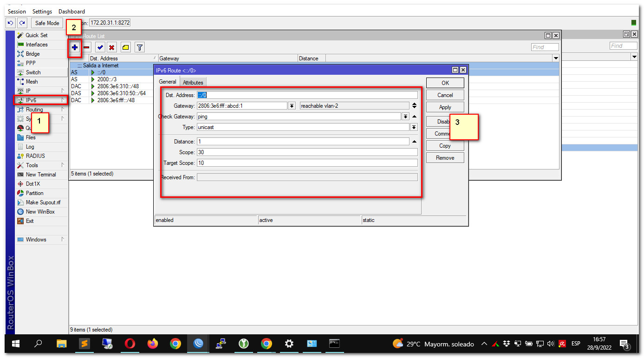Click the red X disable icon

click(x=112, y=47)
